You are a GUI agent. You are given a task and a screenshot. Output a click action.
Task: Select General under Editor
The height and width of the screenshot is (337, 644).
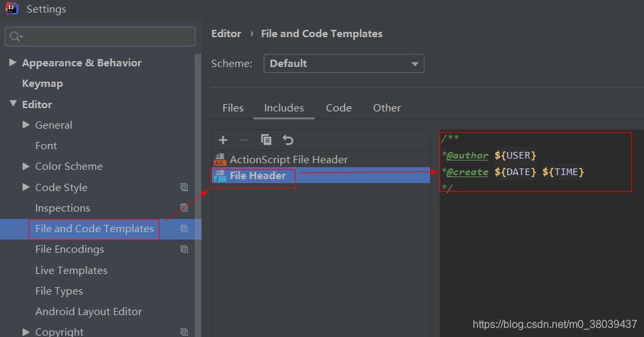pos(53,125)
